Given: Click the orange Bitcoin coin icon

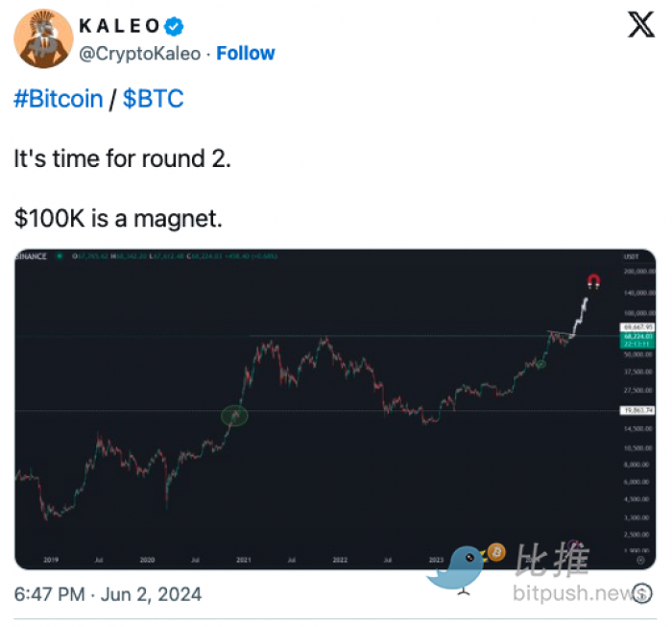Looking at the screenshot, I should 496,552.
